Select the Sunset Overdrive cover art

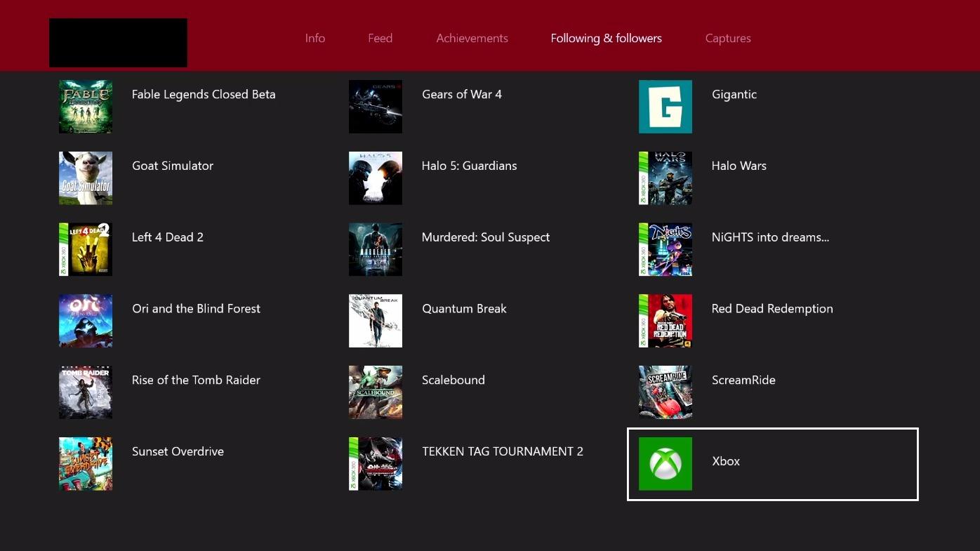(86, 464)
